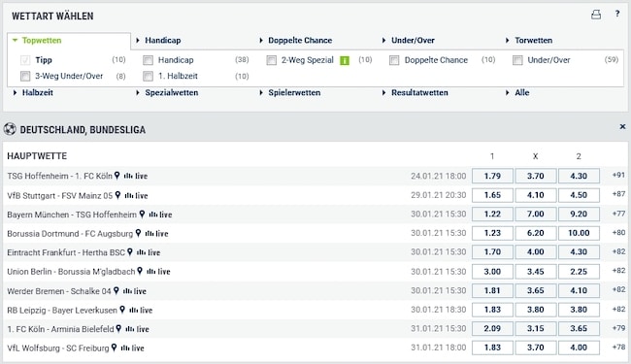Click location pin icon for TSG Hoffenheim - 1. FC Köln
The height and width of the screenshot is (364, 631).
pos(116,176)
